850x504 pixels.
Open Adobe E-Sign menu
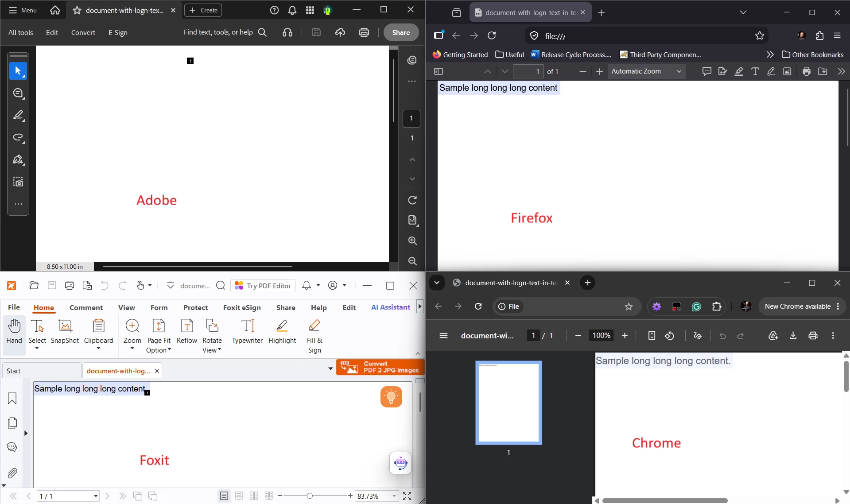pyautogui.click(x=118, y=32)
